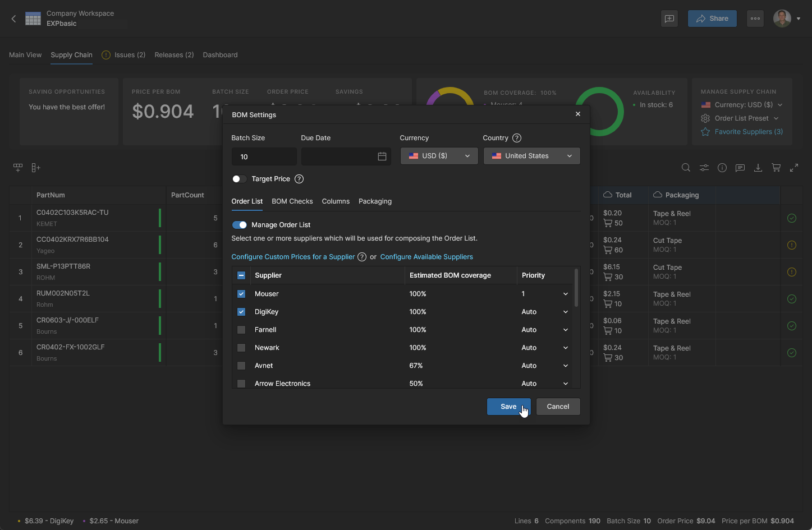
Task: Click the expand to fullscreen arrows icon
Action: 794,168
